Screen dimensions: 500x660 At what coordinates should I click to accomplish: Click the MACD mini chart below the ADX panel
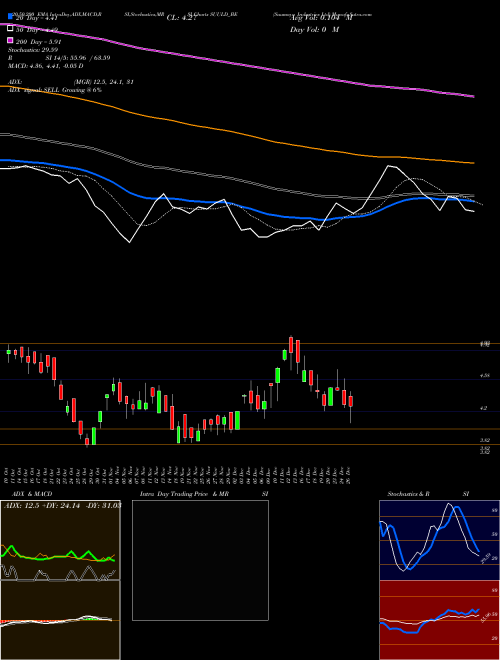click(60, 620)
